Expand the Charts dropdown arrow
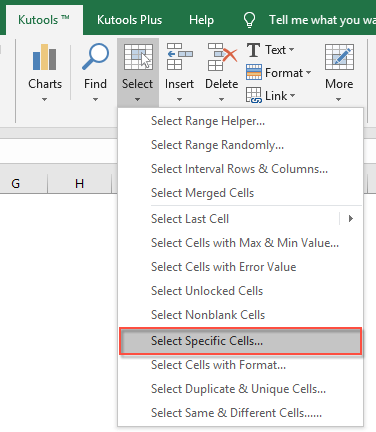 (x=44, y=99)
